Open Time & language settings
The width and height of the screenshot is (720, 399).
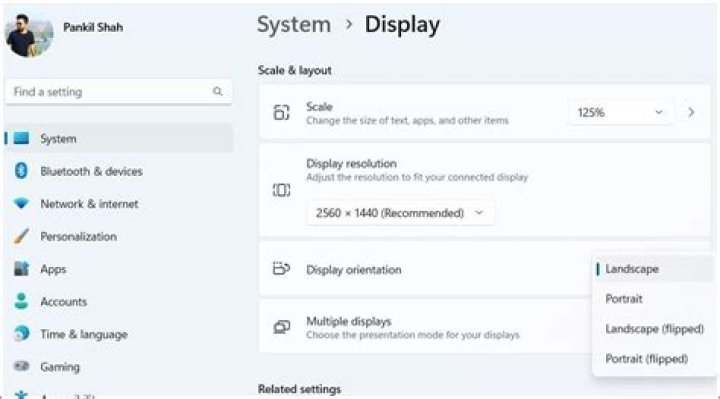[x=84, y=334]
